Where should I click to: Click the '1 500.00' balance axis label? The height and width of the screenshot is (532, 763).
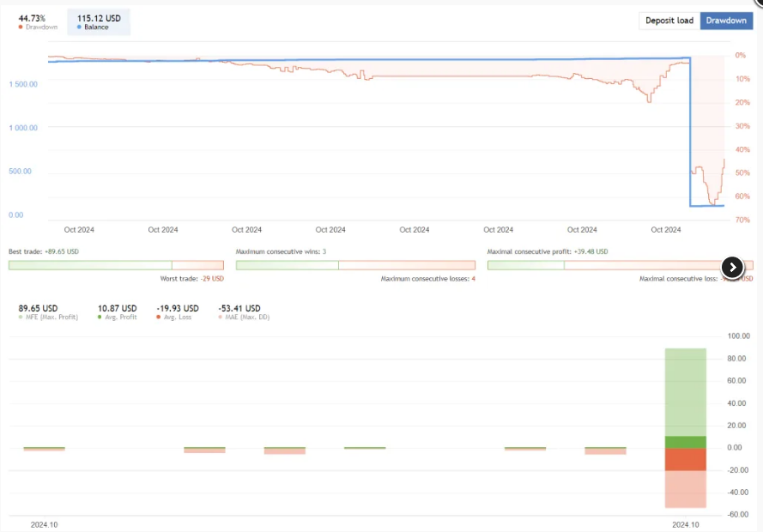coord(23,84)
